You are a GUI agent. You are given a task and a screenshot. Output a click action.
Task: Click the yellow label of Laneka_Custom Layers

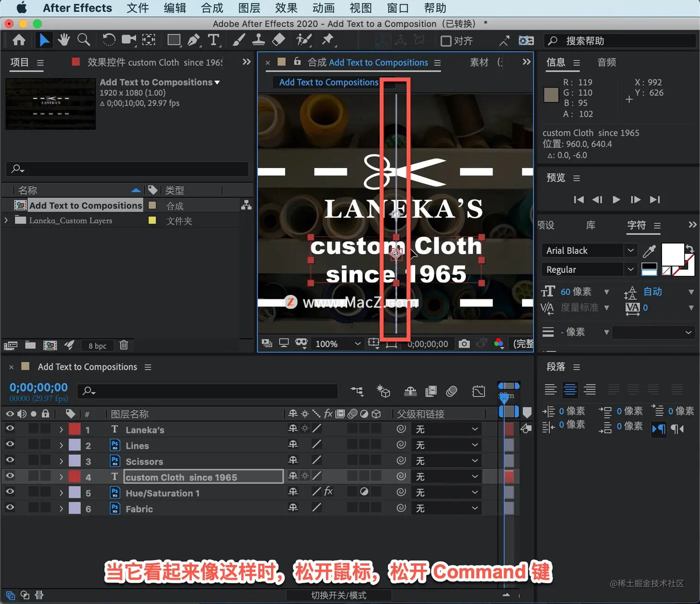click(152, 220)
